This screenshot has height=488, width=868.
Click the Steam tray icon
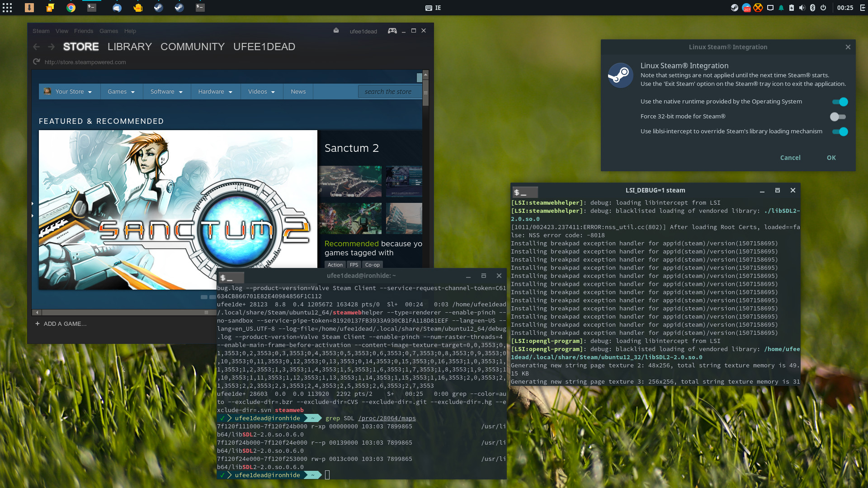735,8
